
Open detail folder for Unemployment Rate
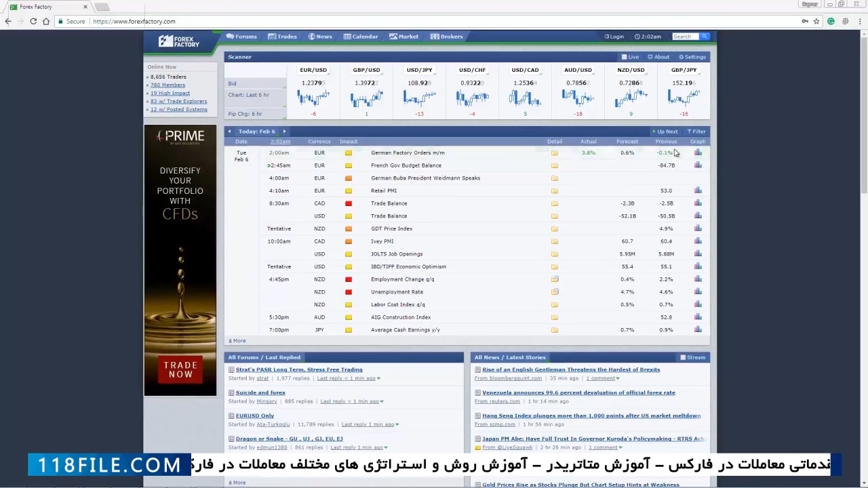(554, 292)
